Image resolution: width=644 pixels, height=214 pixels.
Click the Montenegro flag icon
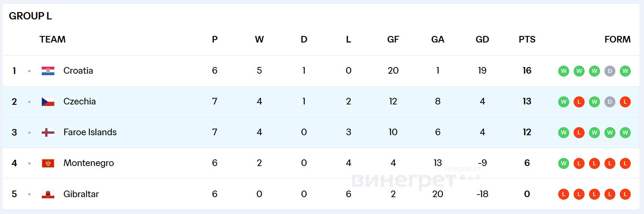(x=48, y=163)
